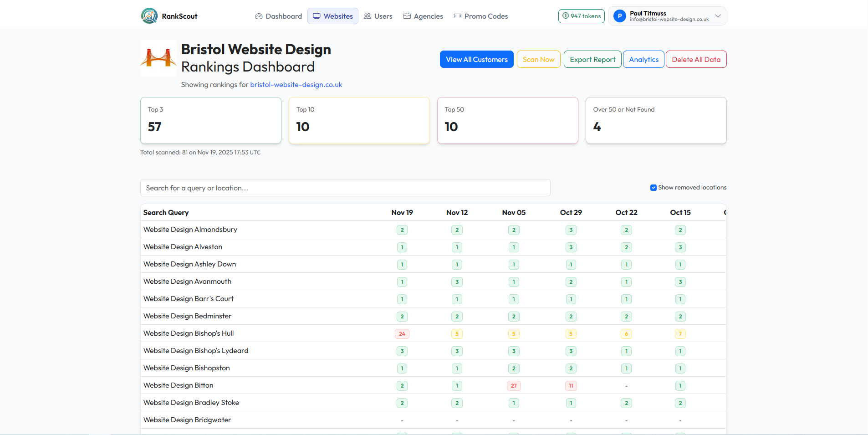This screenshot has width=868, height=435.
Task: Select the Dashboard compass icon
Action: tap(259, 16)
